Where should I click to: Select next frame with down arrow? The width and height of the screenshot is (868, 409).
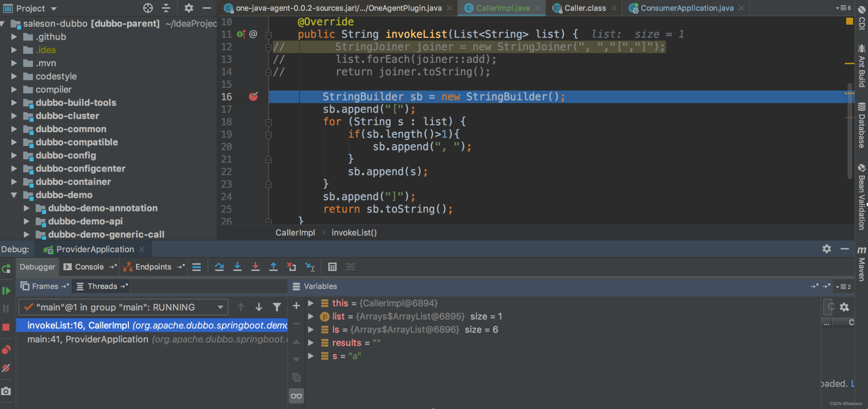259,307
